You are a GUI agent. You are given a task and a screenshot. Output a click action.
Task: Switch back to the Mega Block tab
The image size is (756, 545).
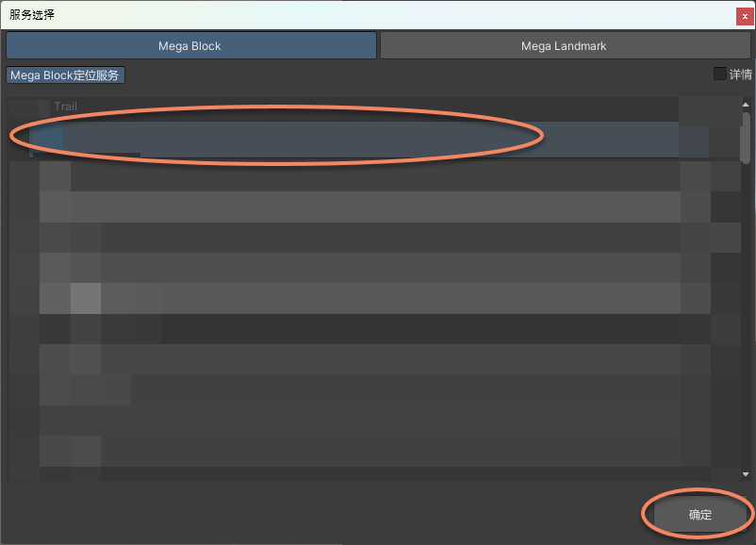click(x=189, y=44)
